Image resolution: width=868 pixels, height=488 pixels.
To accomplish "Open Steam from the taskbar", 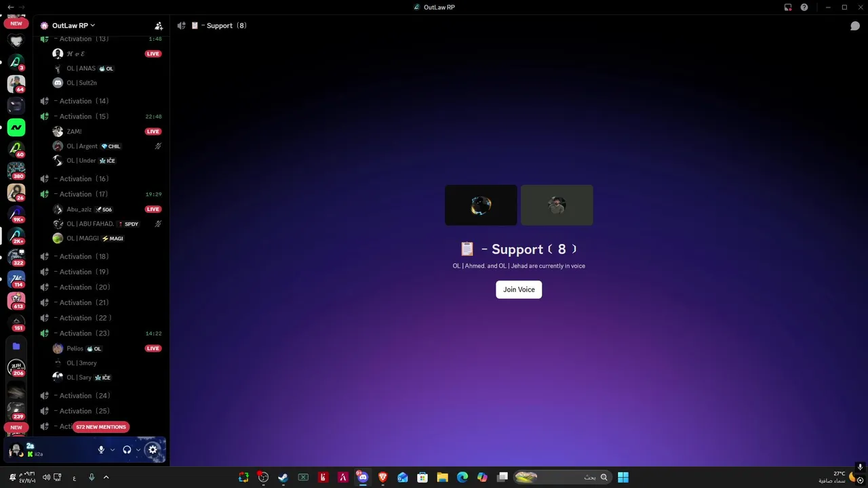I will pyautogui.click(x=283, y=477).
